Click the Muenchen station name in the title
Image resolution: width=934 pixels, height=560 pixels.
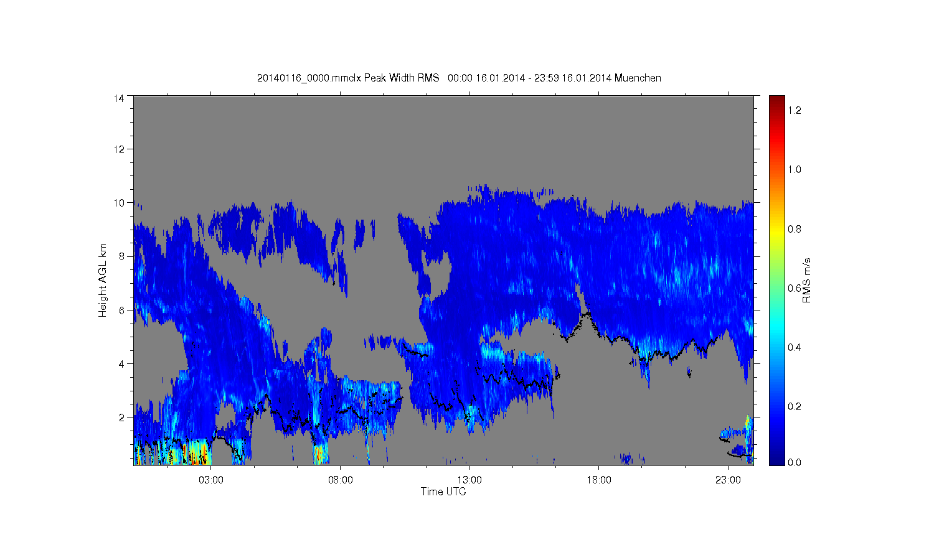638,78
